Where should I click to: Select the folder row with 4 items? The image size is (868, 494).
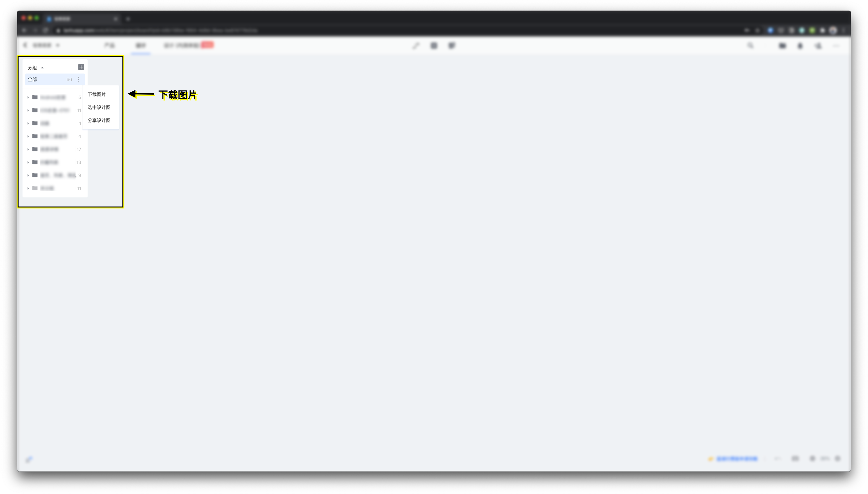[x=54, y=136]
